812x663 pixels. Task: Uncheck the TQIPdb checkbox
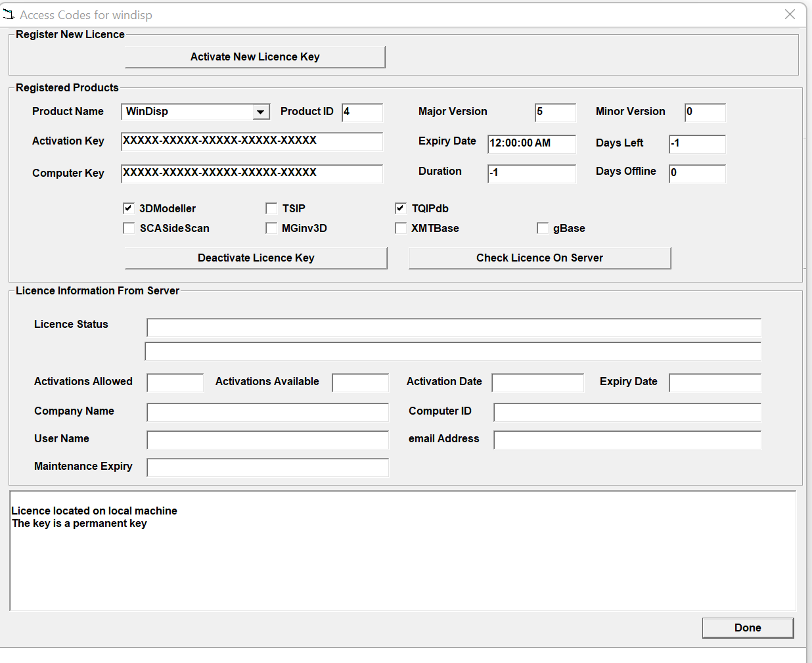click(401, 208)
